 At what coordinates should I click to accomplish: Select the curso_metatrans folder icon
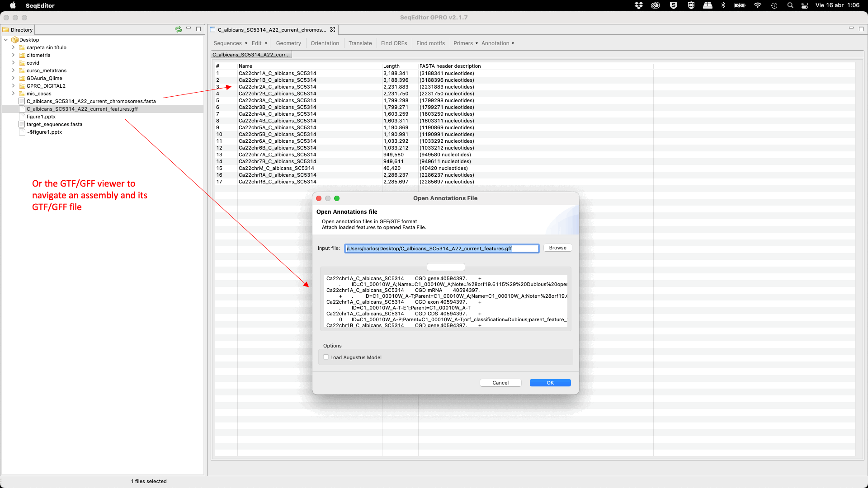point(22,70)
